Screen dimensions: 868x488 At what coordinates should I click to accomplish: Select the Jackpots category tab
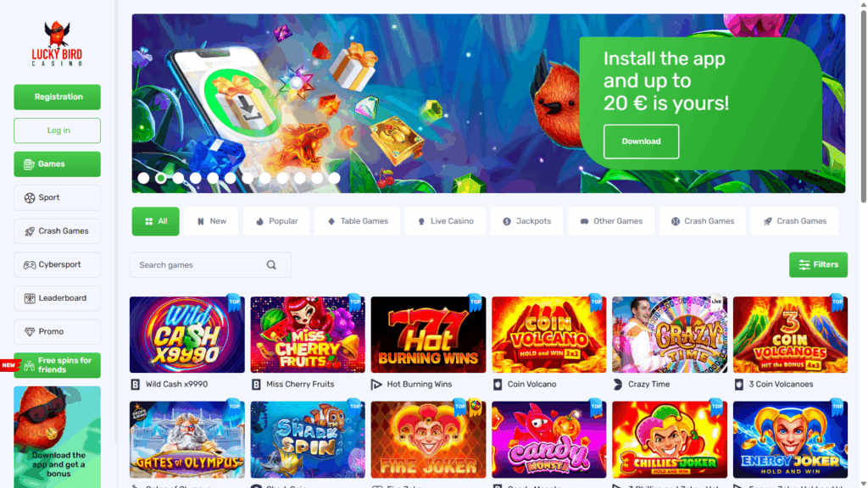pos(526,221)
